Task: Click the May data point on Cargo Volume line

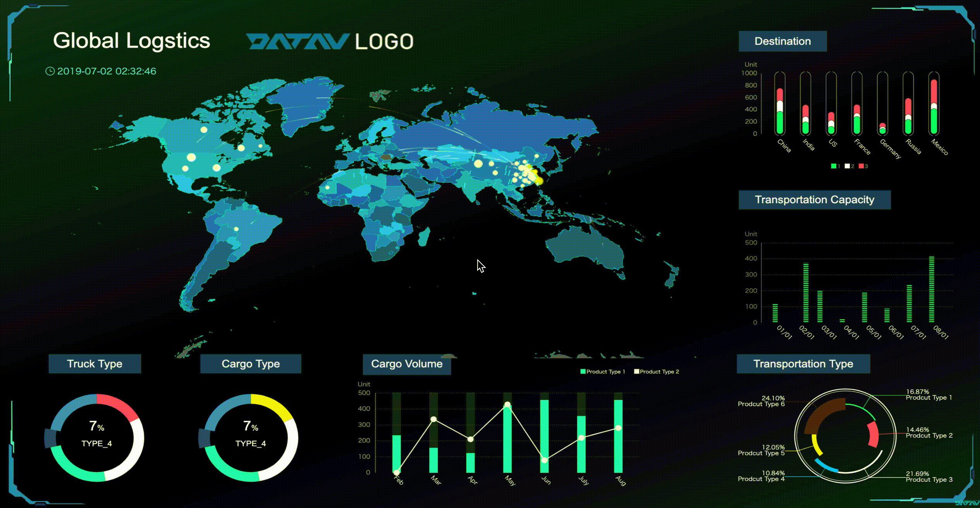Action: [507, 405]
